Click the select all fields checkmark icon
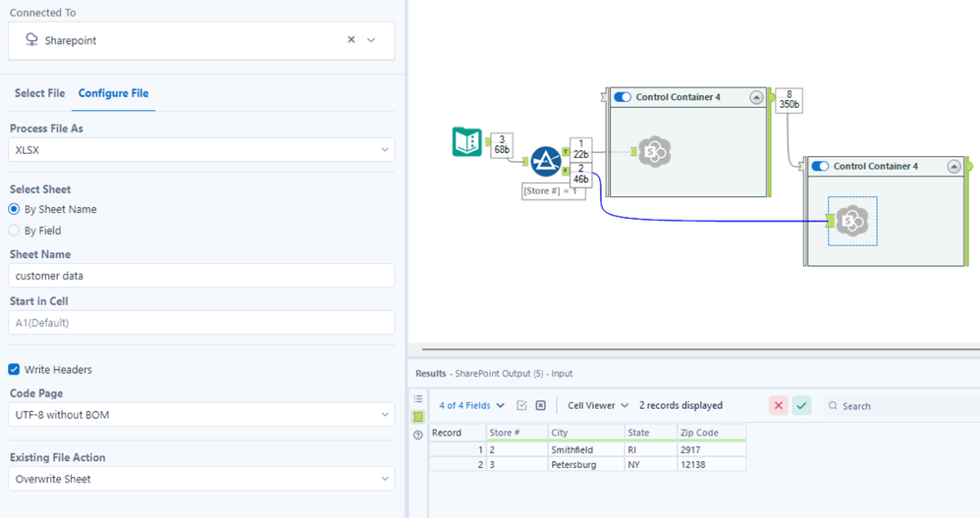The height and width of the screenshot is (518, 980). point(521,405)
